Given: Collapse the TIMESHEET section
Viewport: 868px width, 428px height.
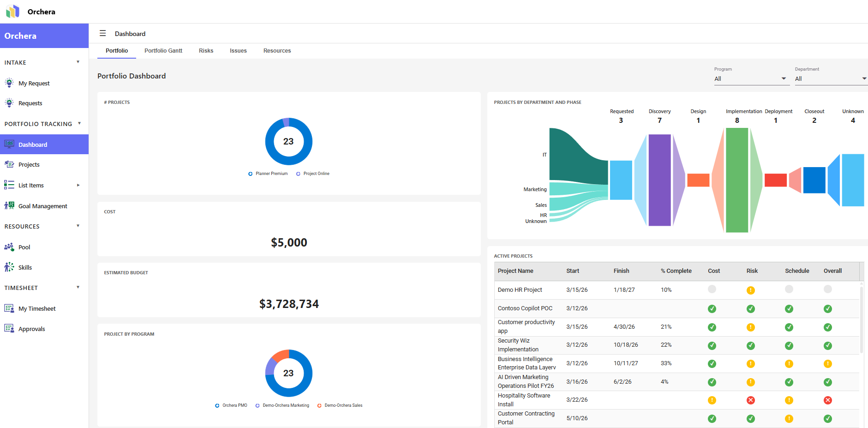Looking at the screenshot, I should (78, 287).
